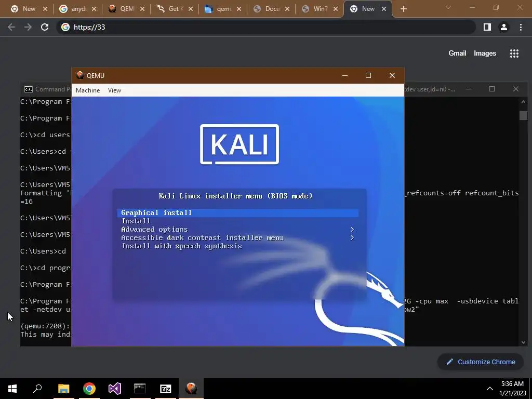Toggle Chrome side panel
The height and width of the screenshot is (399, 532).
(x=487, y=27)
